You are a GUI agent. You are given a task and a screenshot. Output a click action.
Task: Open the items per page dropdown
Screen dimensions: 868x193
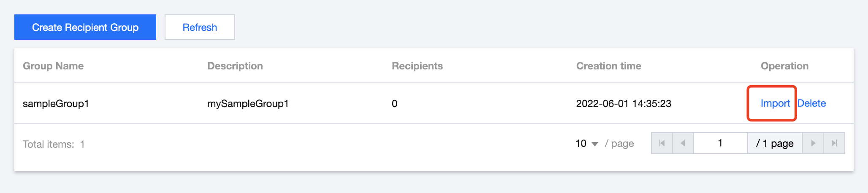click(586, 144)
